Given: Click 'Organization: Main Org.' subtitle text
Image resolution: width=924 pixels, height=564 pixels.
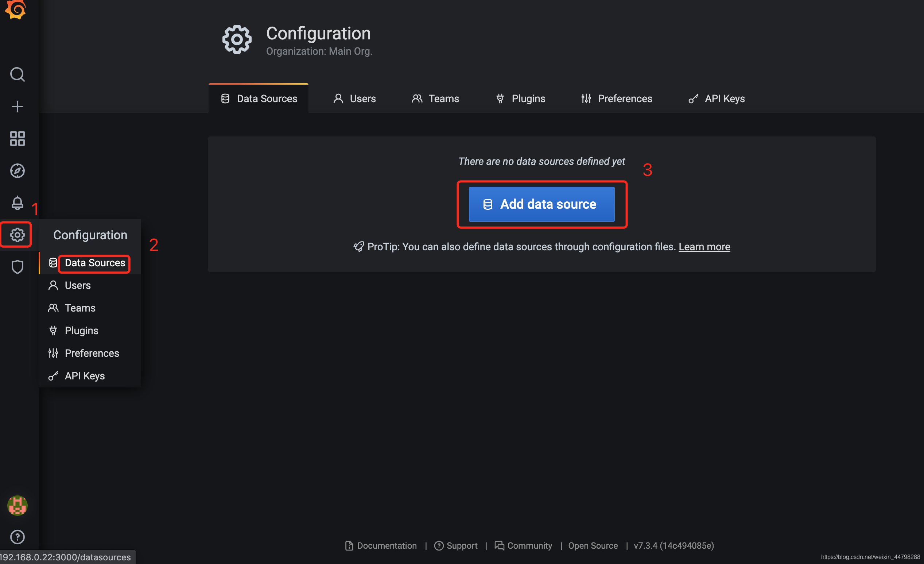Looking at the screenshot, I should (319, 51).
